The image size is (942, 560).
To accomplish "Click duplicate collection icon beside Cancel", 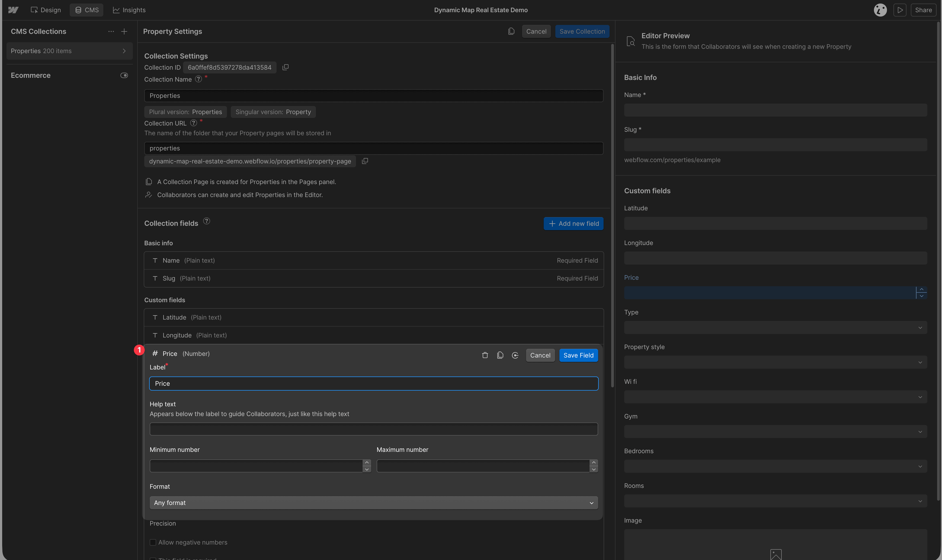I will pos(511,31).
